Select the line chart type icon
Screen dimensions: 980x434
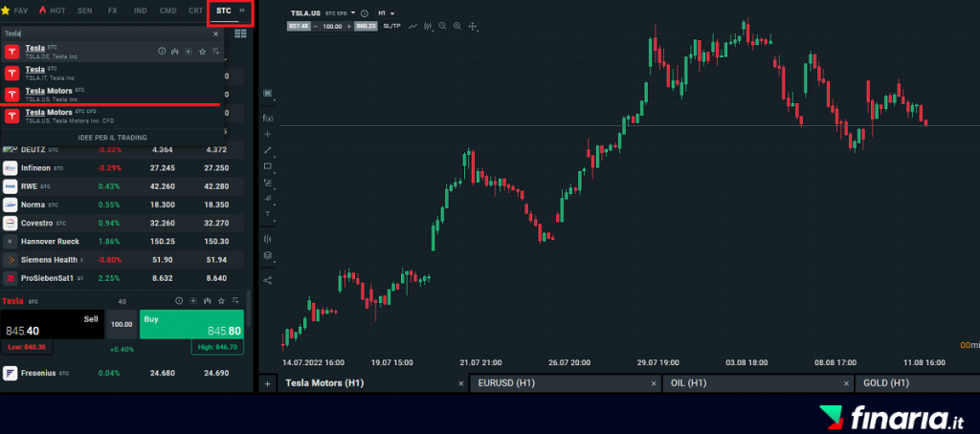coord(413,26)
